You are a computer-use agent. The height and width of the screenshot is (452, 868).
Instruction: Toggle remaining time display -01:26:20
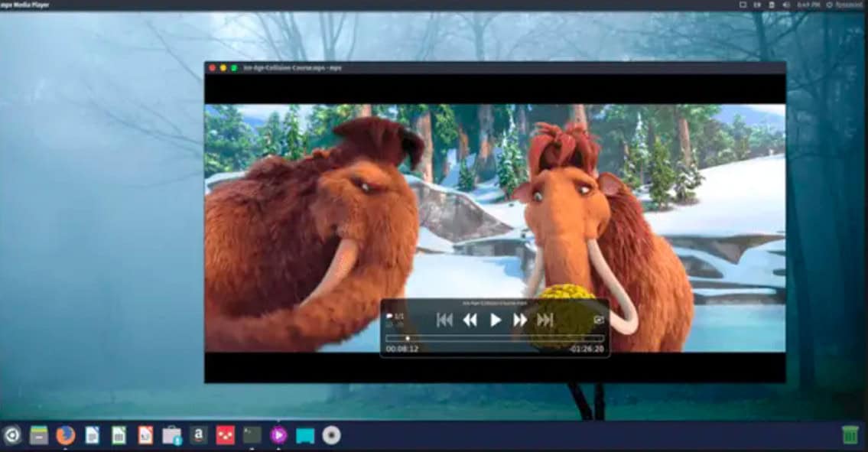pyautogui.click(x=587, y=349)
